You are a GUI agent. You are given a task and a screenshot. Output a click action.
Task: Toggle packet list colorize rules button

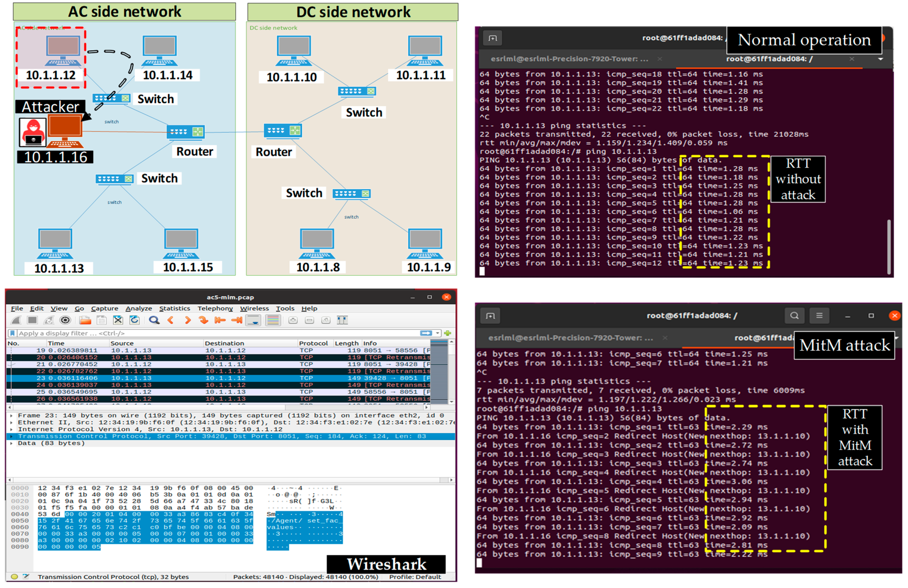coord(273,321)
